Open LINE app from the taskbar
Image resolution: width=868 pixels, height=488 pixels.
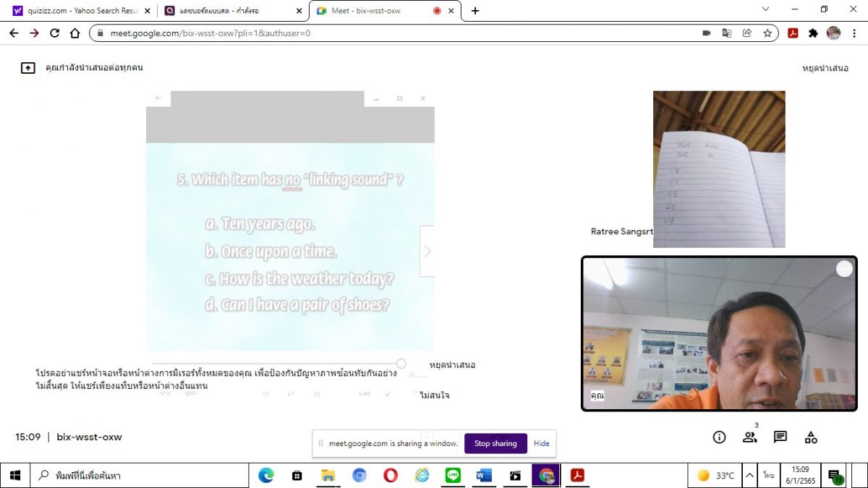pos(453,476)
